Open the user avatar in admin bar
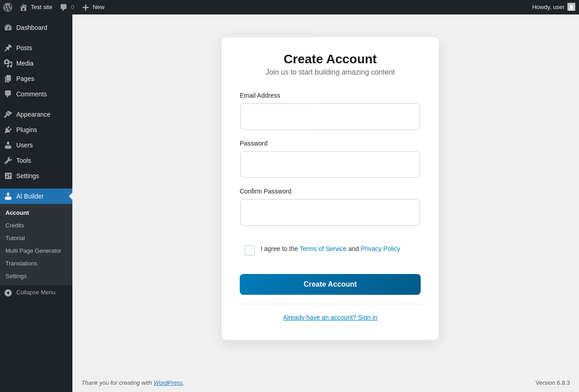The width and height of the screenshot is (579, 392). click(571, 7)
